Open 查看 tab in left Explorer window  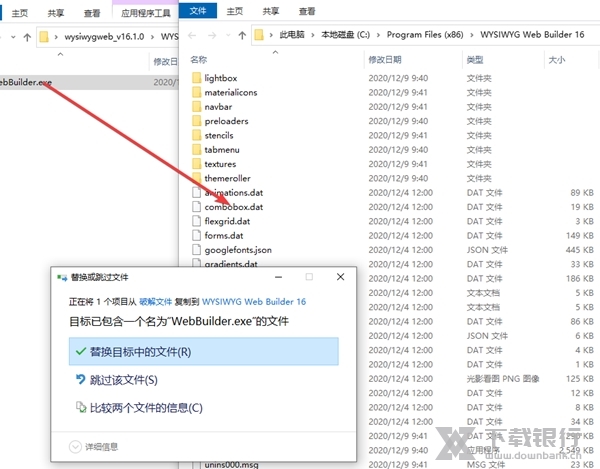point(92,13)
